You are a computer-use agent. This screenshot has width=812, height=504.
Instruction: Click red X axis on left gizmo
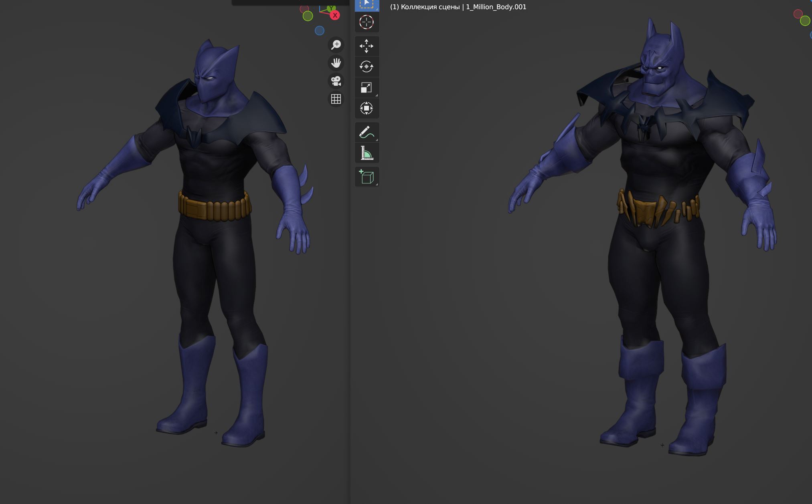pyautogui.click(x=335, y=15)
